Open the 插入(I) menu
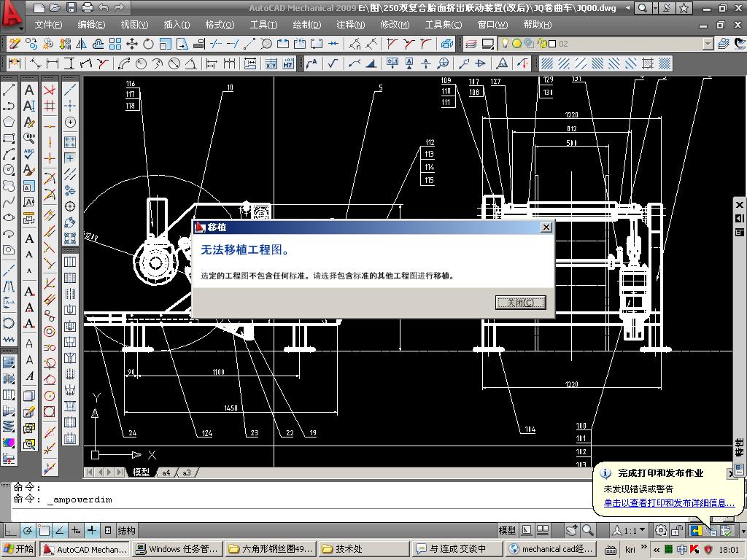Viewport: 747px width, 560px height. pos(177,25)
